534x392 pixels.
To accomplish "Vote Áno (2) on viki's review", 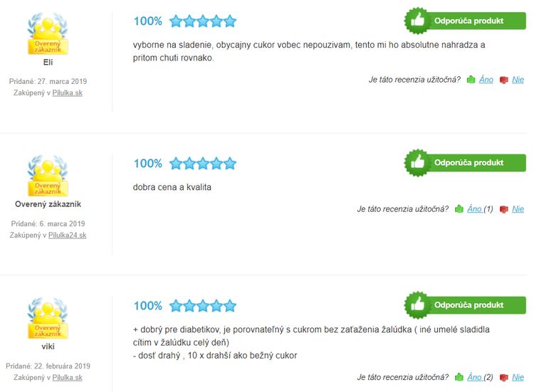I will tap(480, 377).
